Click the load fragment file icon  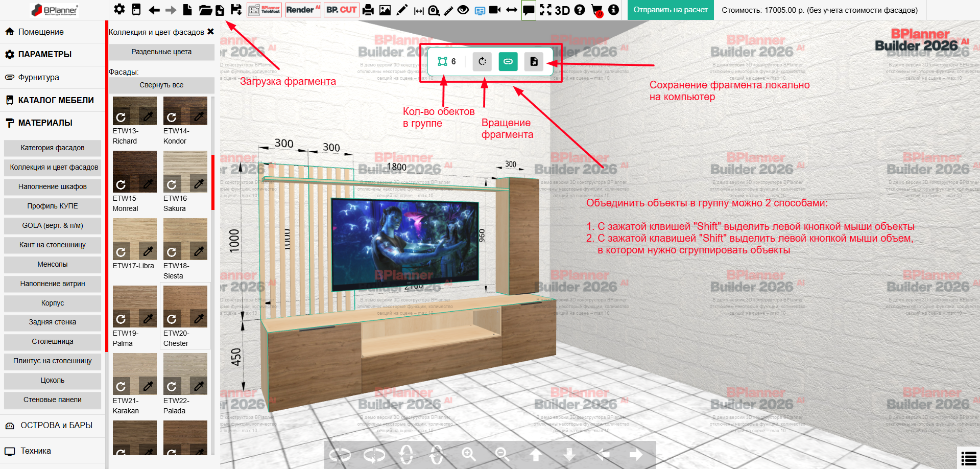pos(220,10)
